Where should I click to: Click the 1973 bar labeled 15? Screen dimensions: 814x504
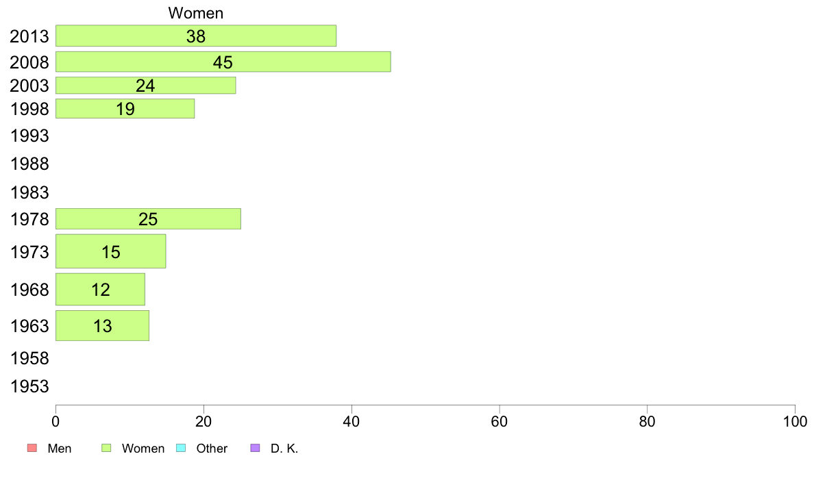(110, 251)
